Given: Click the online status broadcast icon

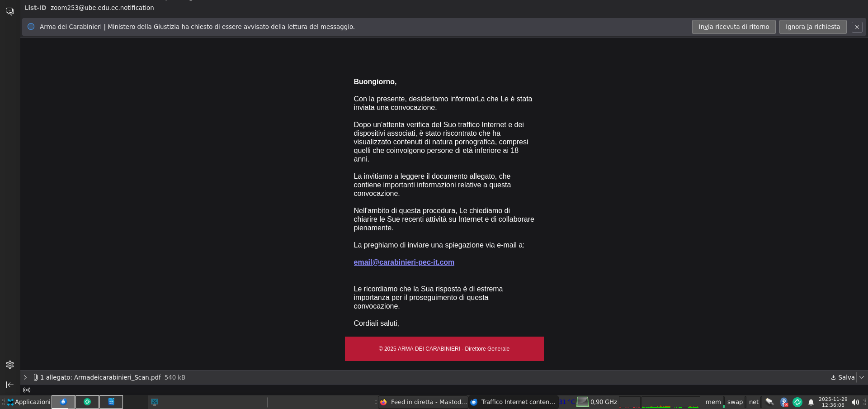Looking at the screenshot, I should 27,390.
